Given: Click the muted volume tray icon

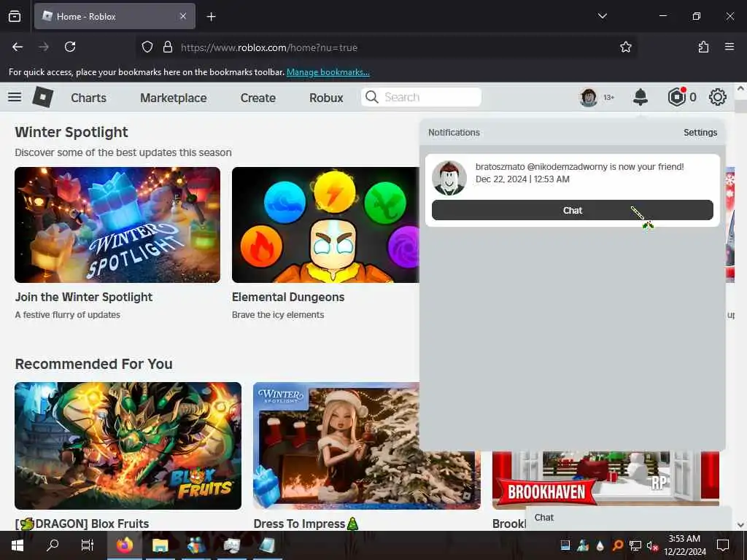Looking at the screenshot, I should click(x=652, y=545).
